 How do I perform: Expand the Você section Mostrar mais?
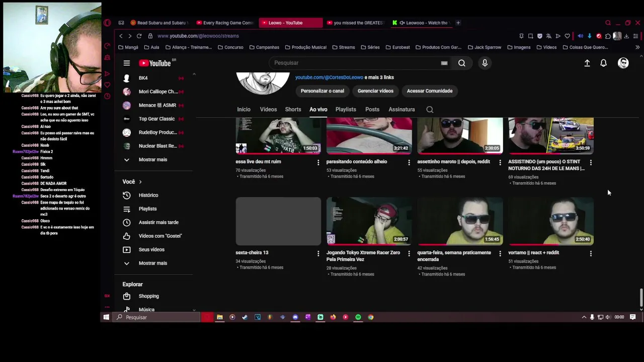153,263
